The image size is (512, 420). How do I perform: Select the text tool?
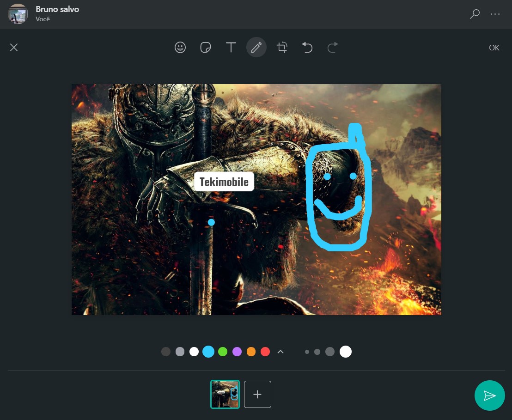pyautogui.click(x=231, y=47)
